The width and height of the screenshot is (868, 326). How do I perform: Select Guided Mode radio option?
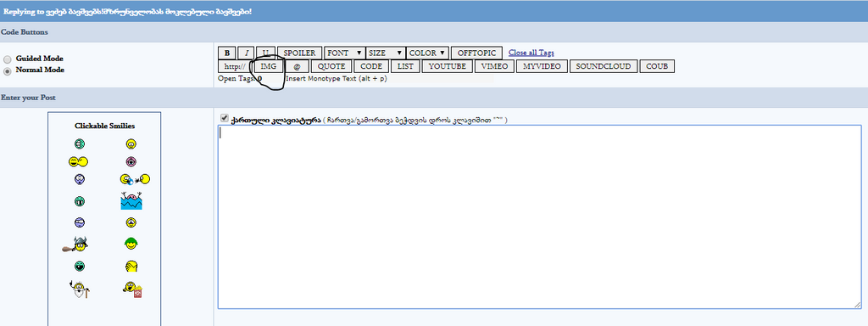pyautogui.click(x=7, y=59)
